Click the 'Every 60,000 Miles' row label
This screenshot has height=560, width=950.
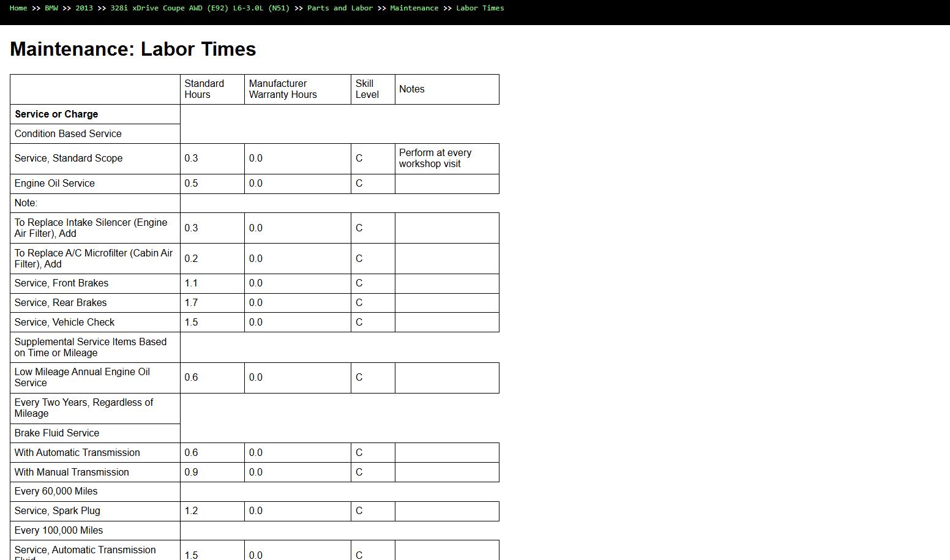click(x=56, y=491)
